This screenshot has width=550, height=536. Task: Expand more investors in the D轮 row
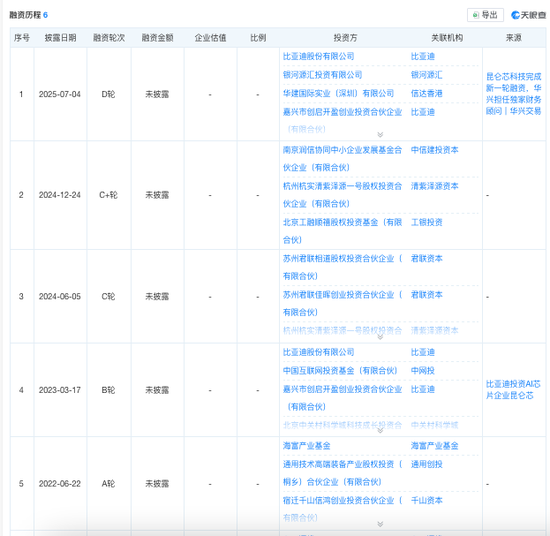point(380,134)
